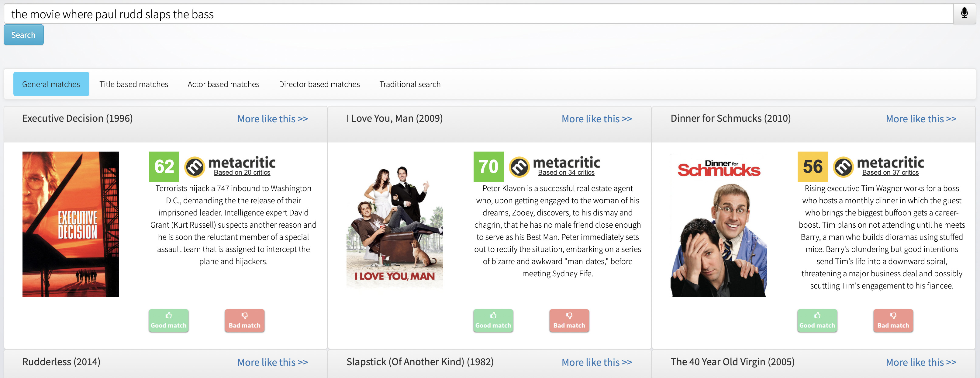Click Based on 37 critics link
980x378 pixels.
tap(890, 172)
